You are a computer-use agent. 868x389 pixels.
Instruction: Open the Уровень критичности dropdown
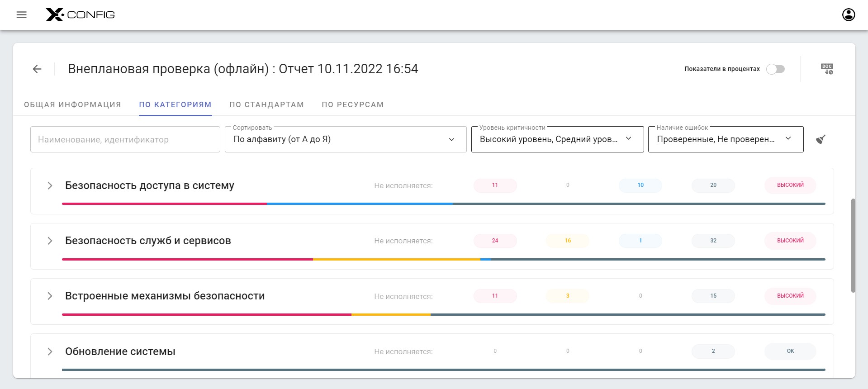point(557,139)
